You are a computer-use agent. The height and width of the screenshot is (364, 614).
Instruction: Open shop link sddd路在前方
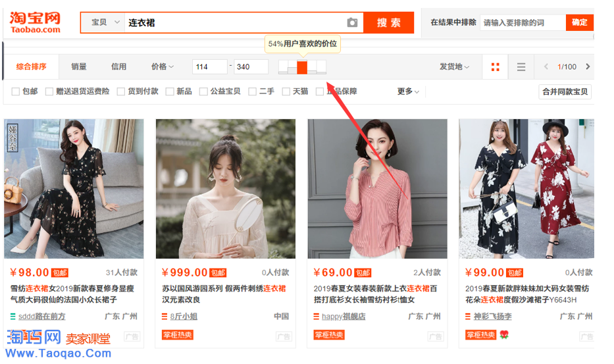(42, 316)
